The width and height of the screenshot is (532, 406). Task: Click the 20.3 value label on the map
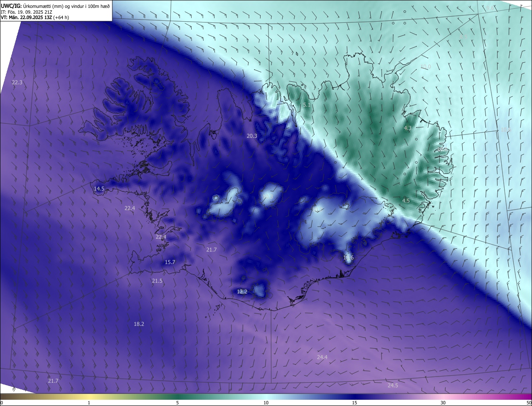tap(252, 136)
